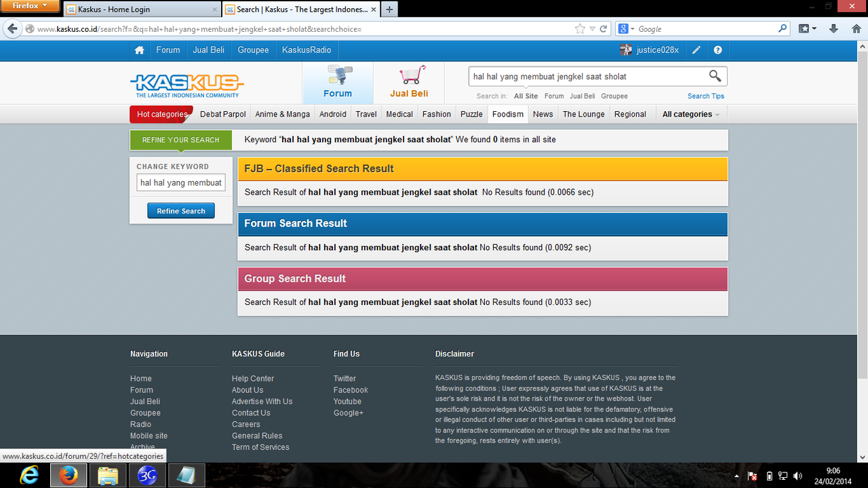
Task: Open new tab with plus button
Action: tap(389, 9)
